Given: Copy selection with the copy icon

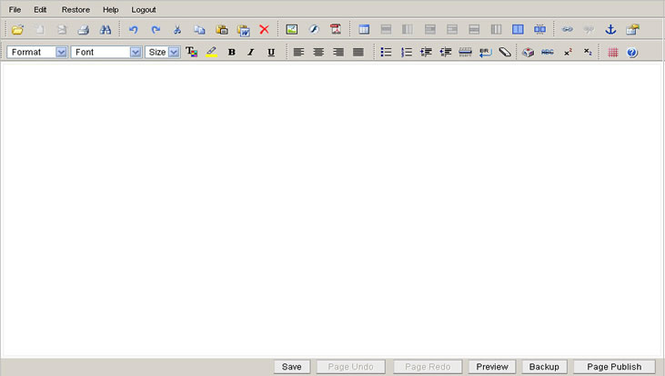Looking at the screenshot, I should (199, 30).
